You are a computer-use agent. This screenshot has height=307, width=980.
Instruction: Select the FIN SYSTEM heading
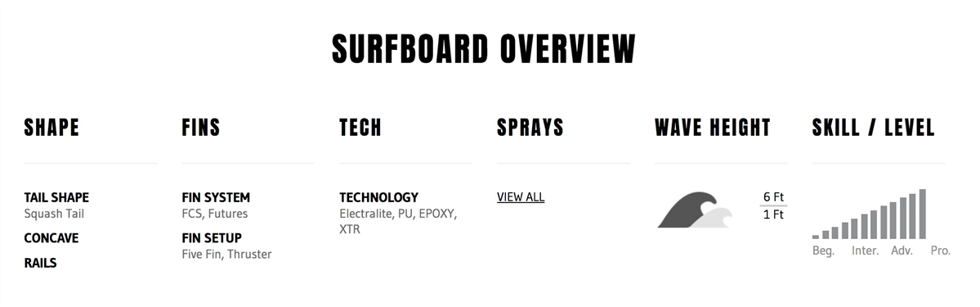[216, 197]
